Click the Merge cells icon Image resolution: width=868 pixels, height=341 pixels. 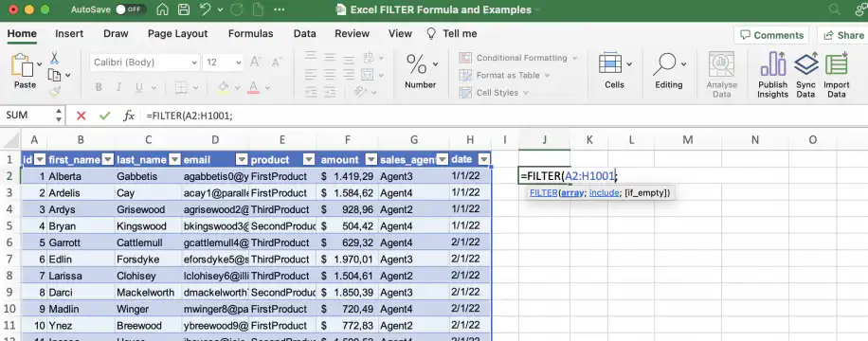pos(367,75)
